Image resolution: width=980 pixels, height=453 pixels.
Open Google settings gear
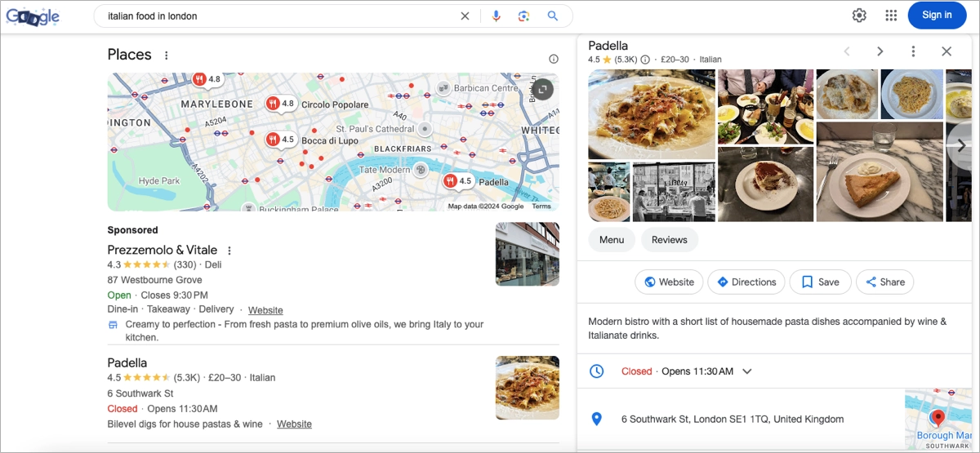(859, 15)
